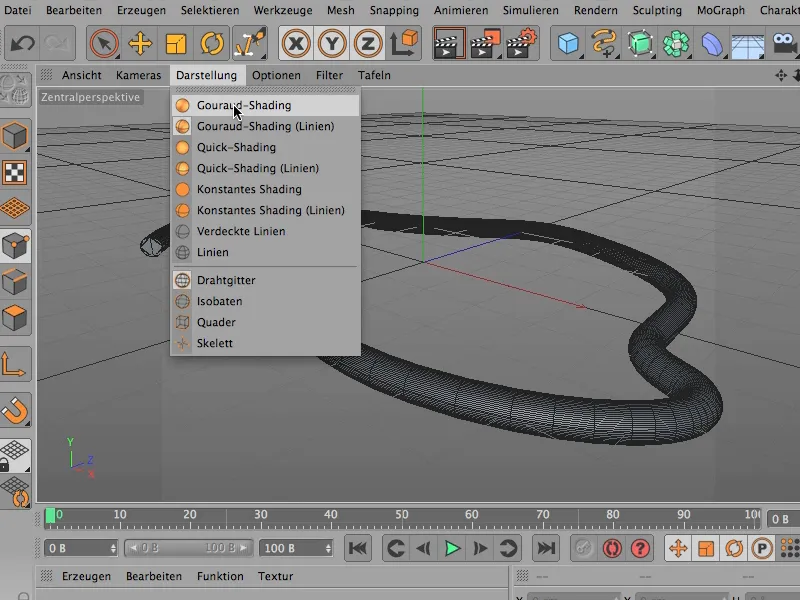The width and height of the screenshot is (800, 600).
Task: Toggle autokeying red record button
Action: tap(612, 548)
